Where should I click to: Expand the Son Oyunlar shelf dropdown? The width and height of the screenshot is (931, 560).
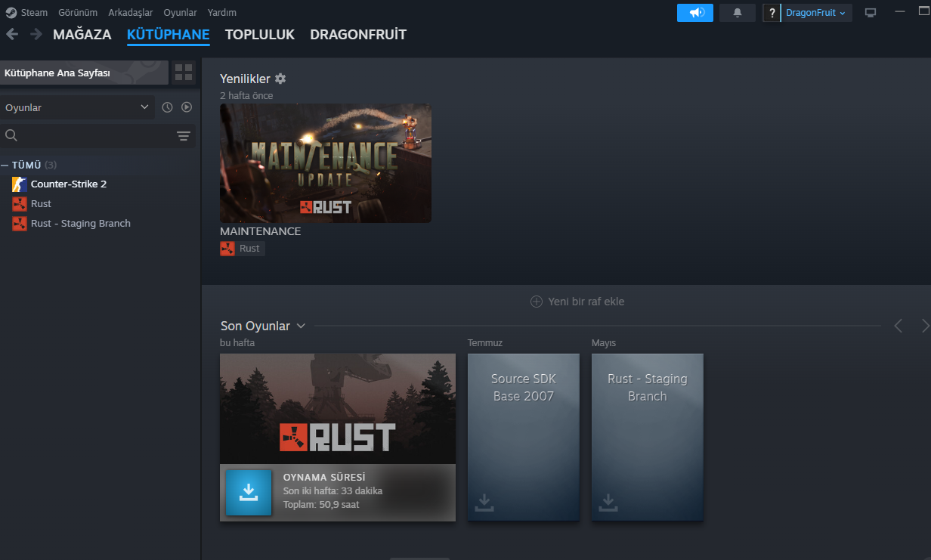coord(301,326)
